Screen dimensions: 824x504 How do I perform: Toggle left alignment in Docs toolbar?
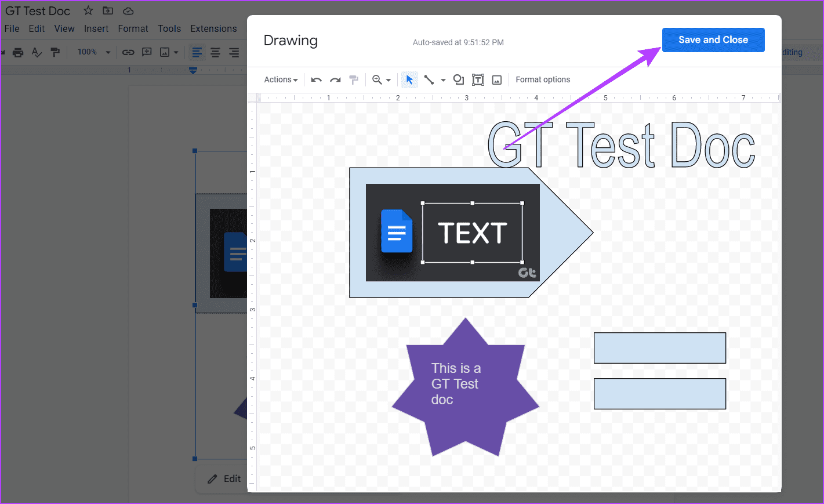(x=197, y=52)
